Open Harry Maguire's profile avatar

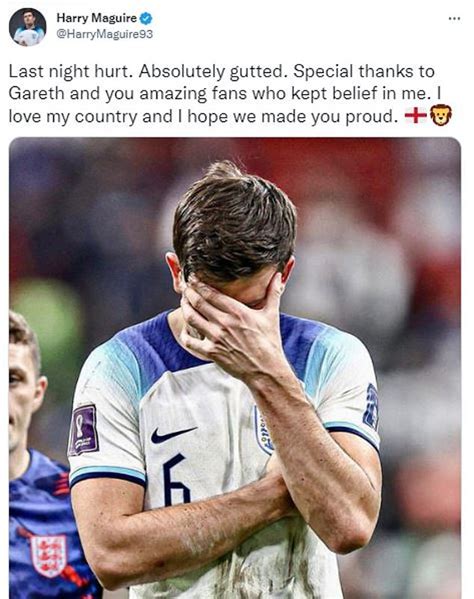[x=28, y=27]
